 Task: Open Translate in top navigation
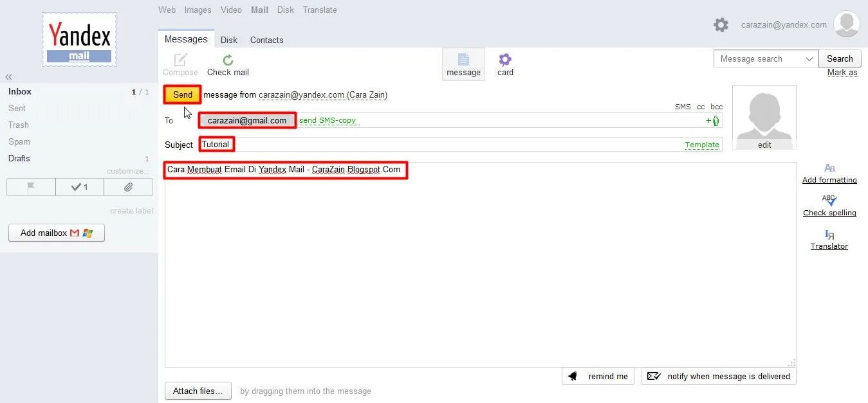[320, 10]
